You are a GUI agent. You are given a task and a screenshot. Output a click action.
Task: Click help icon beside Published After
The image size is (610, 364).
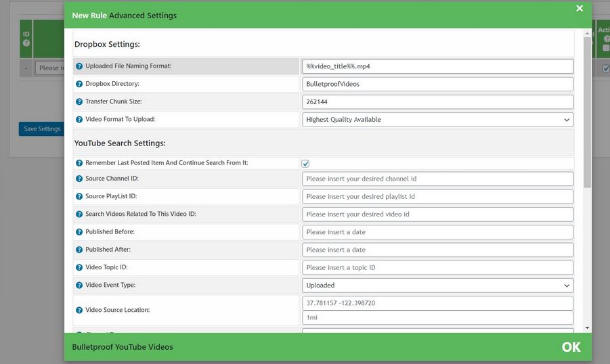tap(79, 250)
